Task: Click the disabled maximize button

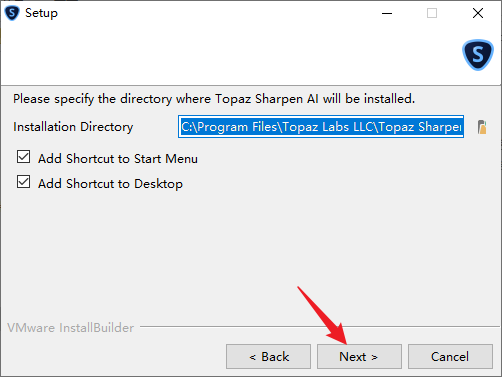Action: pos(432,13)
